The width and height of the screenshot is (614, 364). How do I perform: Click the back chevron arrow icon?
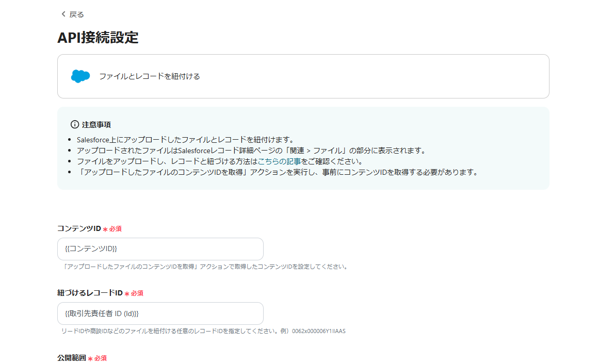click(x=63, y=14)
